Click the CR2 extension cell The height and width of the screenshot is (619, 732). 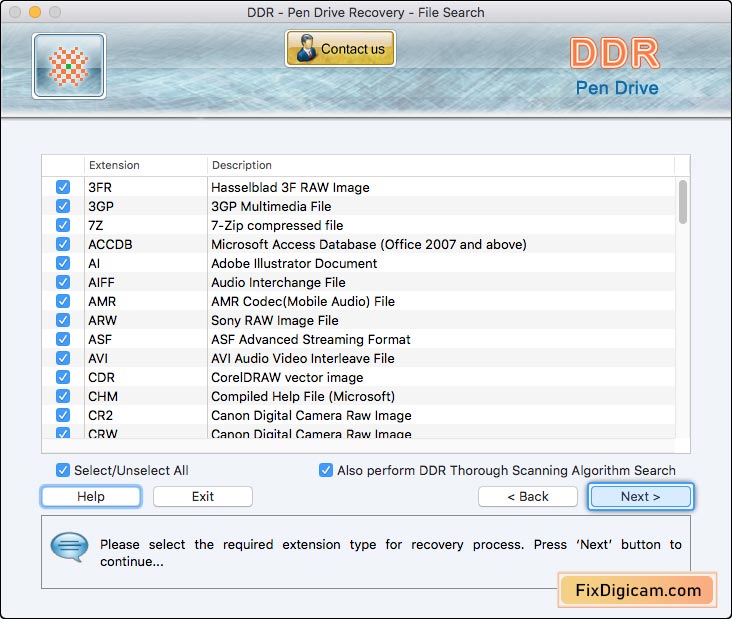tap(100, 415)
